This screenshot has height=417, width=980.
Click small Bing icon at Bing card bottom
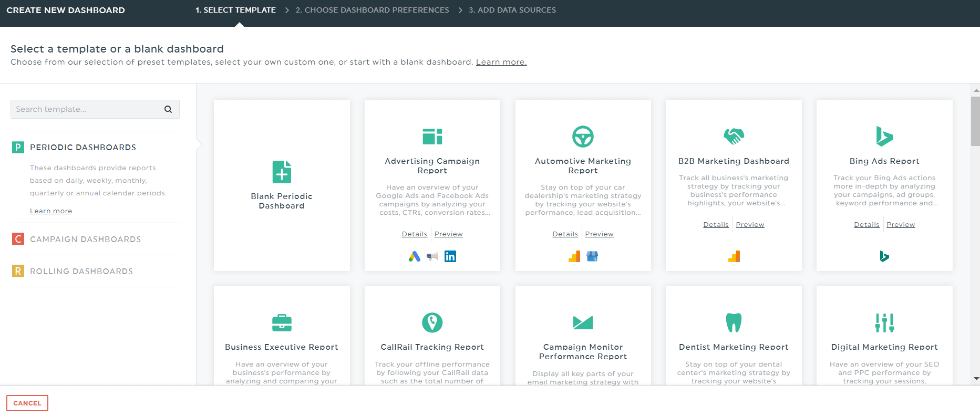tap(884, 256)
